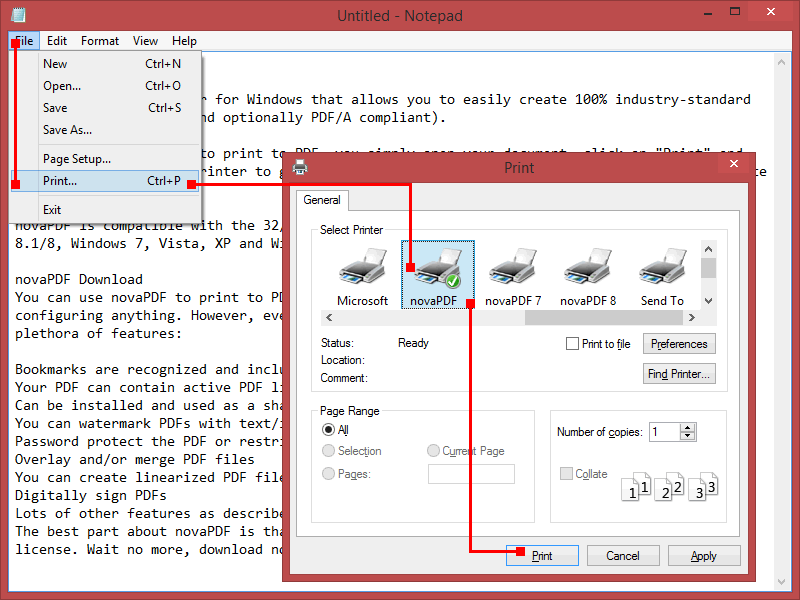Click the Notepad app icon in title bar
This screenshot has height=600, width=800.
tap(18, 15)
